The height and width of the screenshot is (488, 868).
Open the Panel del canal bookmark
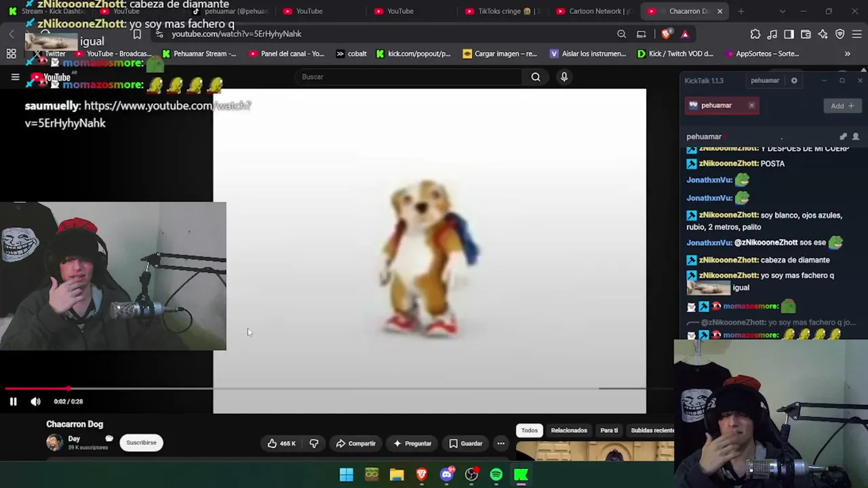287,54
